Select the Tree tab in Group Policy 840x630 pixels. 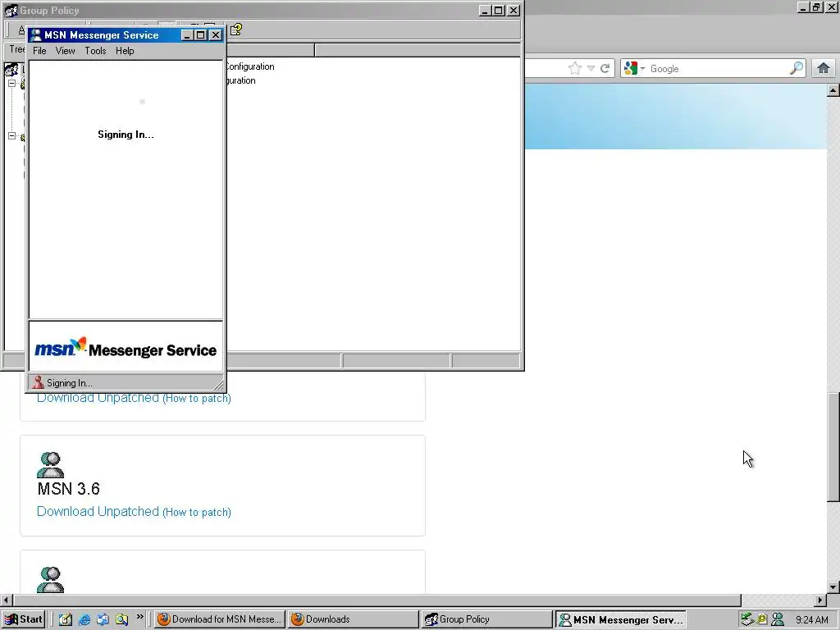[16, 49]
